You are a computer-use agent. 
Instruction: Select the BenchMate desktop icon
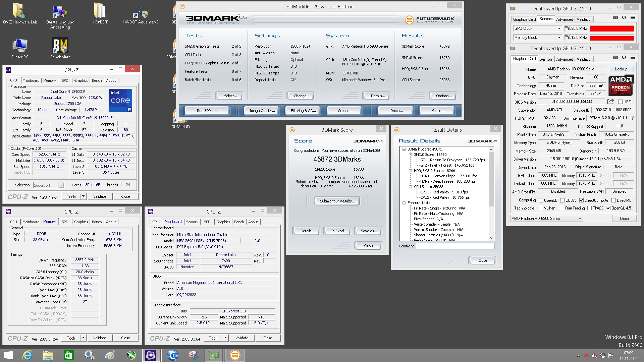[x=60, y=48]
